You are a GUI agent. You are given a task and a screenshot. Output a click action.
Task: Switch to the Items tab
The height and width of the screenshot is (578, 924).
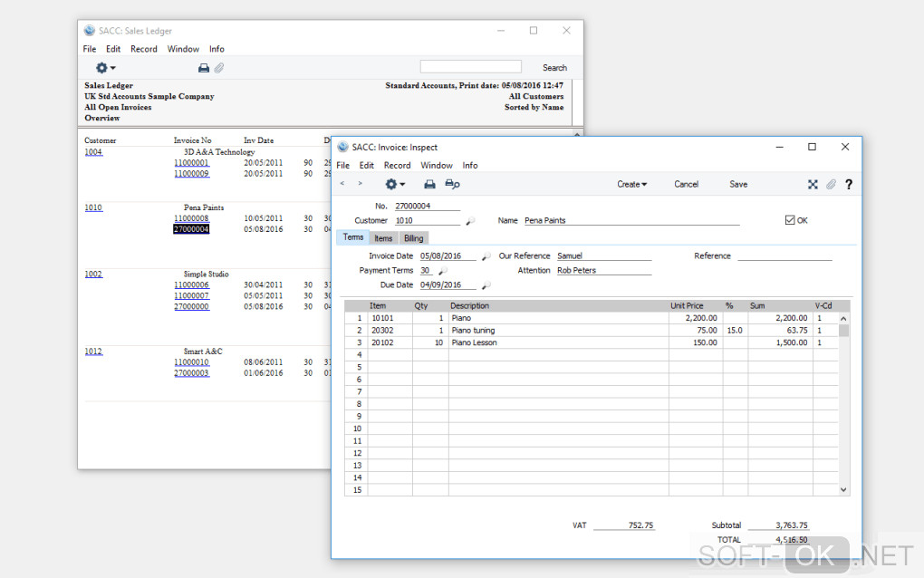(x=383, y=238)
